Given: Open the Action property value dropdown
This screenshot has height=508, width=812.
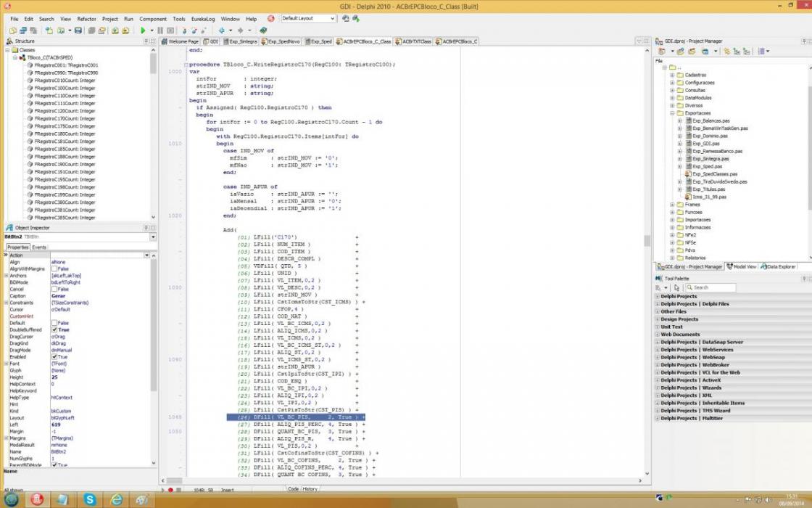Looking at the screenshot, I should point(146,255).
